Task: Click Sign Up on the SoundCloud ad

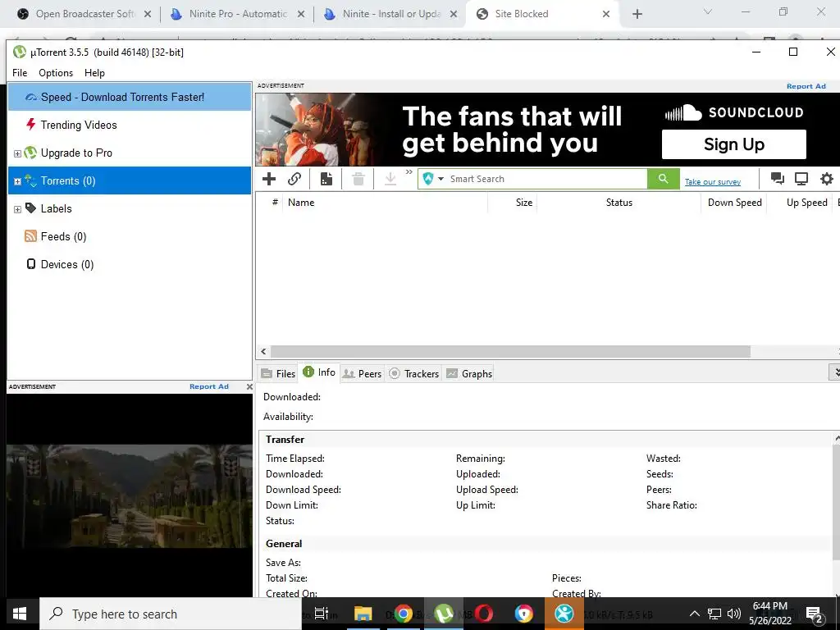Action: pos(734,144)
